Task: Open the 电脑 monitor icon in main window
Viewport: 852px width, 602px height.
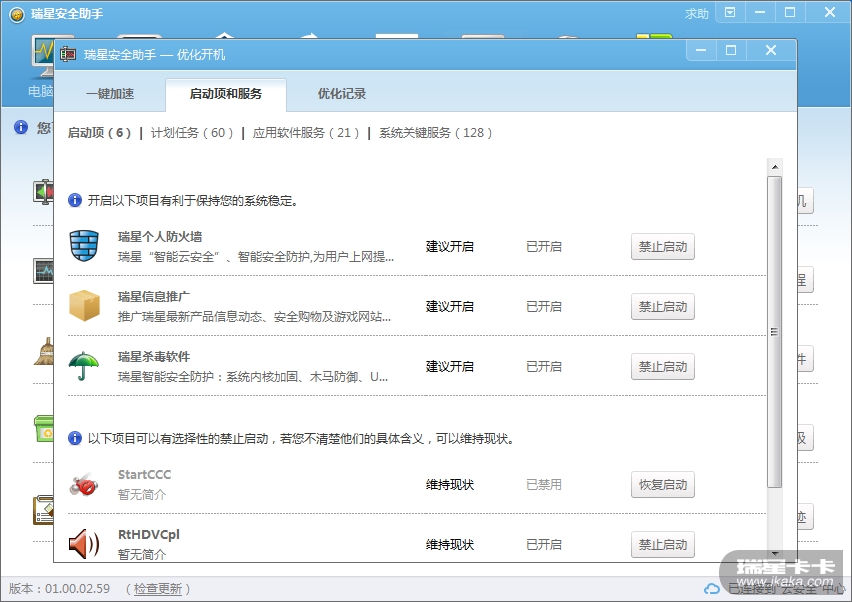Action: point(42,57)
